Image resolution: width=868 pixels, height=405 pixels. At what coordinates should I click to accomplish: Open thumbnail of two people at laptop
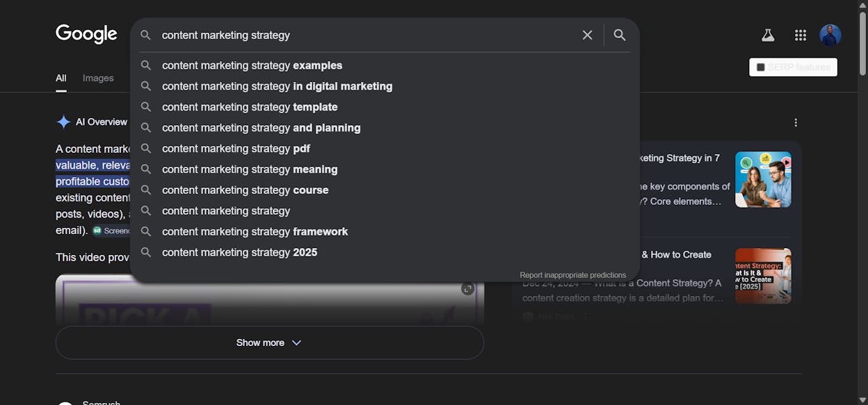(x=763, y=179)
